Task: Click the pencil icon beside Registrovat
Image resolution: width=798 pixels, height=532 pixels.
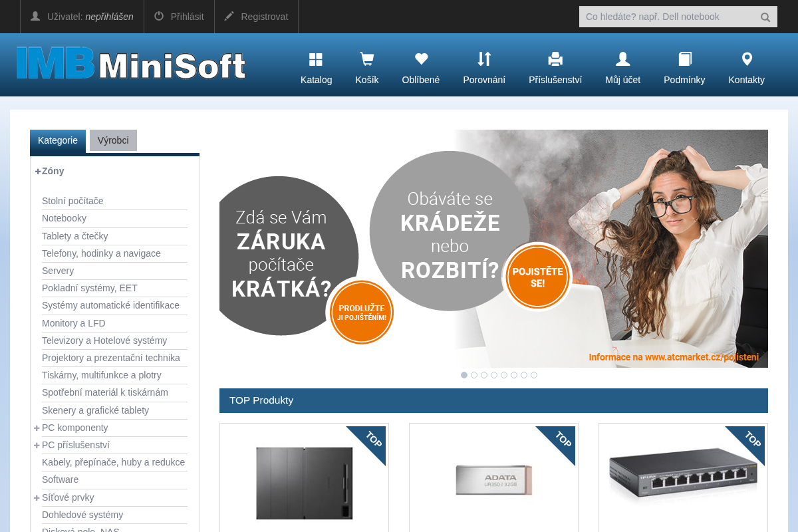Action: point(229,16)
